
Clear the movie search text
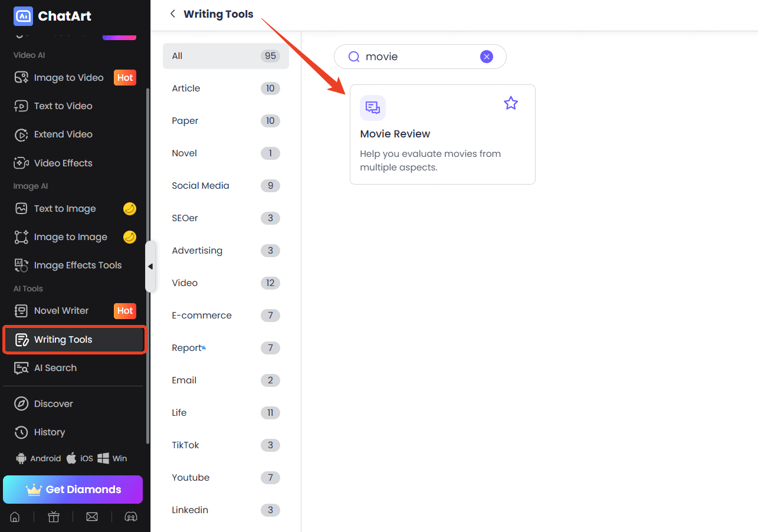pyautogui.click(x=486, y=57)
